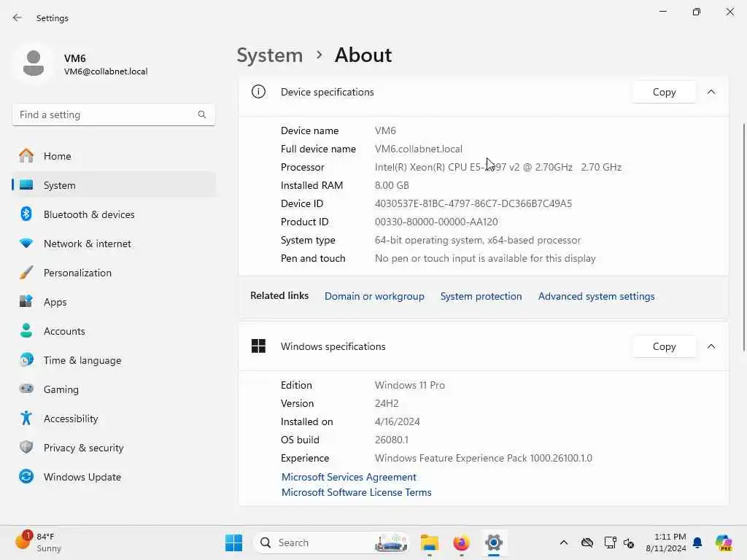This screenshot has height=560, width=747.
Task: Open Microsoft Software License Terms link
Action: 356,492
